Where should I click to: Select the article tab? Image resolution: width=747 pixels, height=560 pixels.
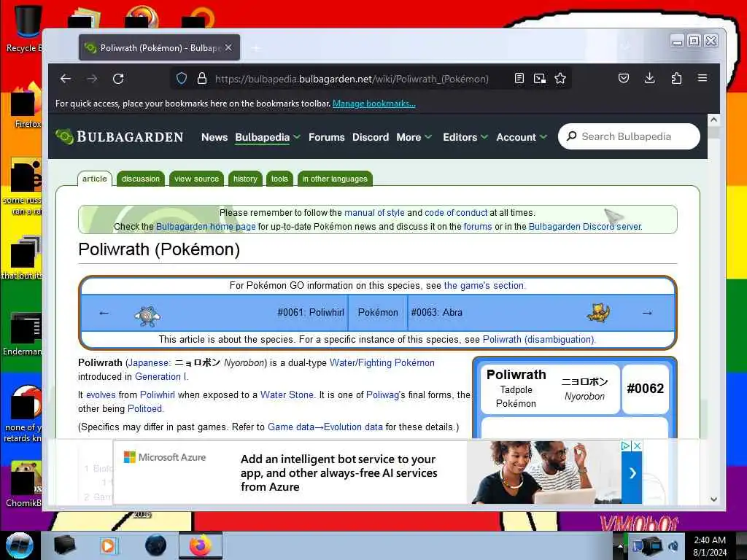pyautogui.click(x=94, y=179)
